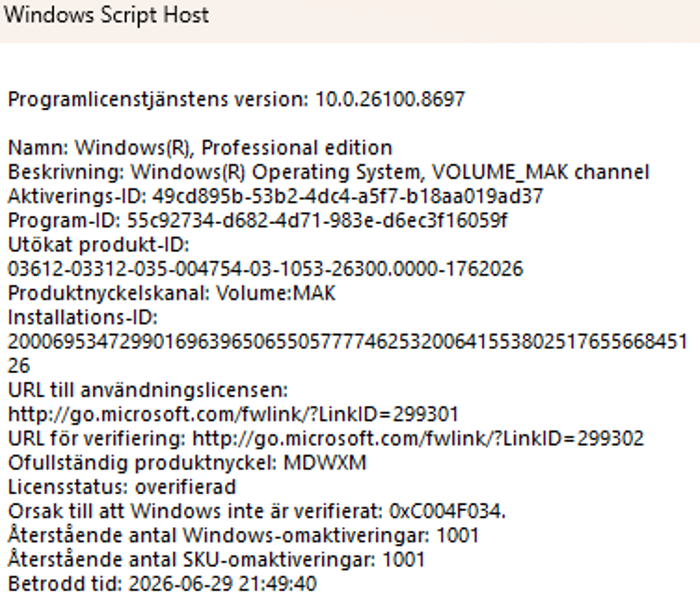This screenshot has height=602, width=700.
Task: Click the Installations-ID label
Action: pos(83,318)
